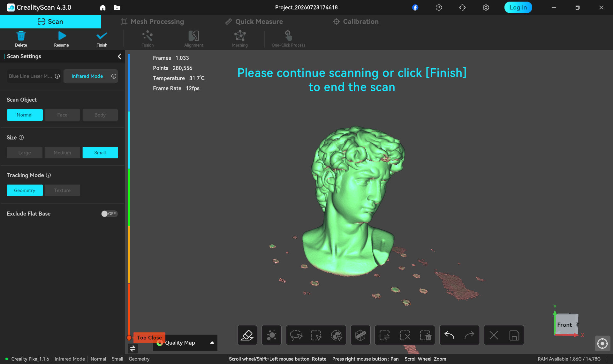This screenshot has height=364, width=613.
Task: Click the RAM Available status text
Action: tap(569, 359)
